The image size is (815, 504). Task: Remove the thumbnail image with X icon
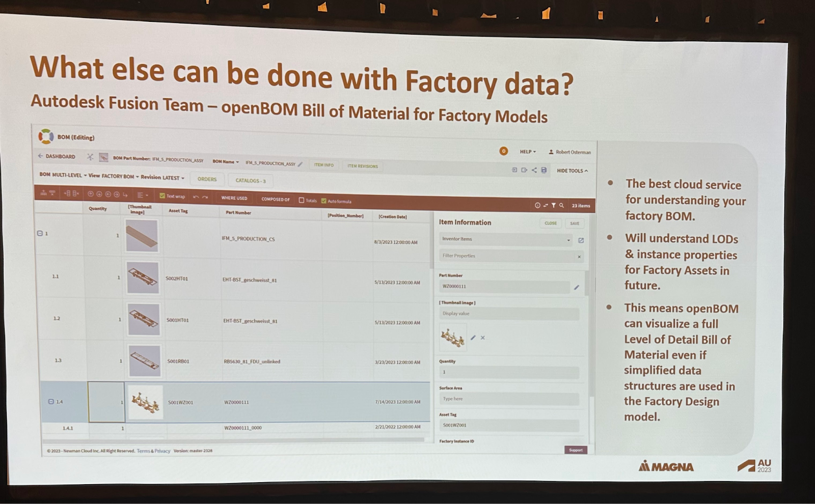point(483,338)
